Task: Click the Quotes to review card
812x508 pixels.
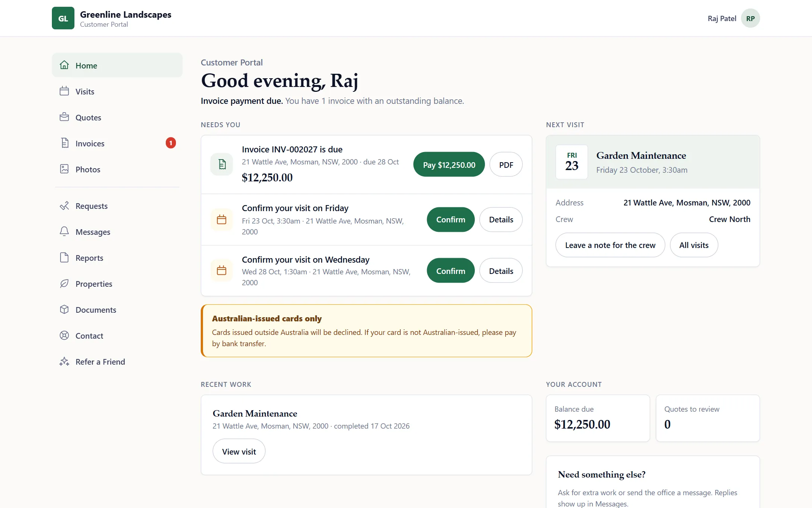Action: pyautogui.click(x=707, y=418)
